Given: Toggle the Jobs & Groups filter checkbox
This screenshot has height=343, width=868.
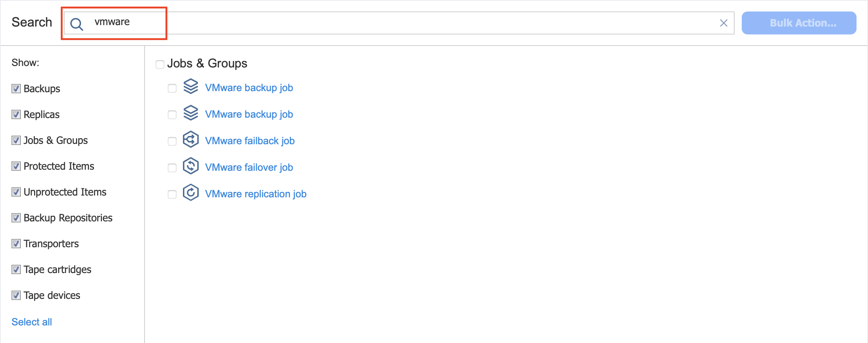Looking at the screenshot, I should coord(16,140).
